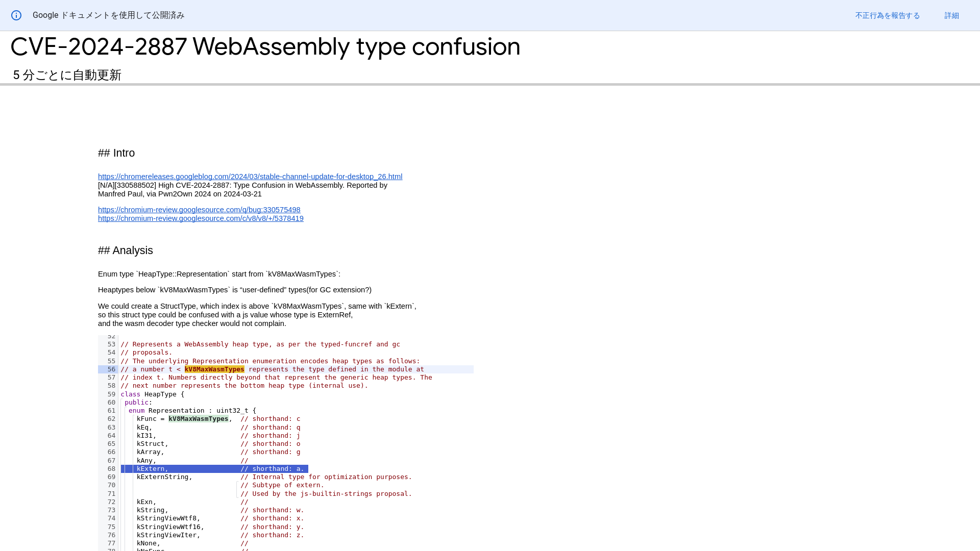Click 'kExternString,' in the code listing
Screen dimensions: 980x551
coord(164,477)
